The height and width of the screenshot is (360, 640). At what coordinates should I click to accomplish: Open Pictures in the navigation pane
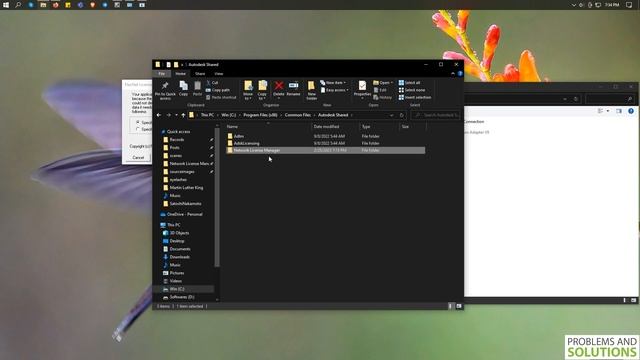177,273
